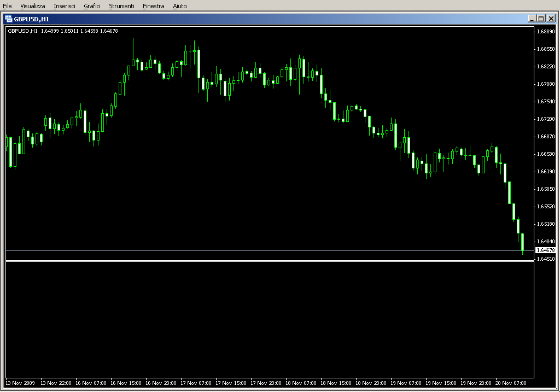The height and width of the screenshot is (392, 560).
Task: Select the horizontal bid price line
Action: [270, 250]
